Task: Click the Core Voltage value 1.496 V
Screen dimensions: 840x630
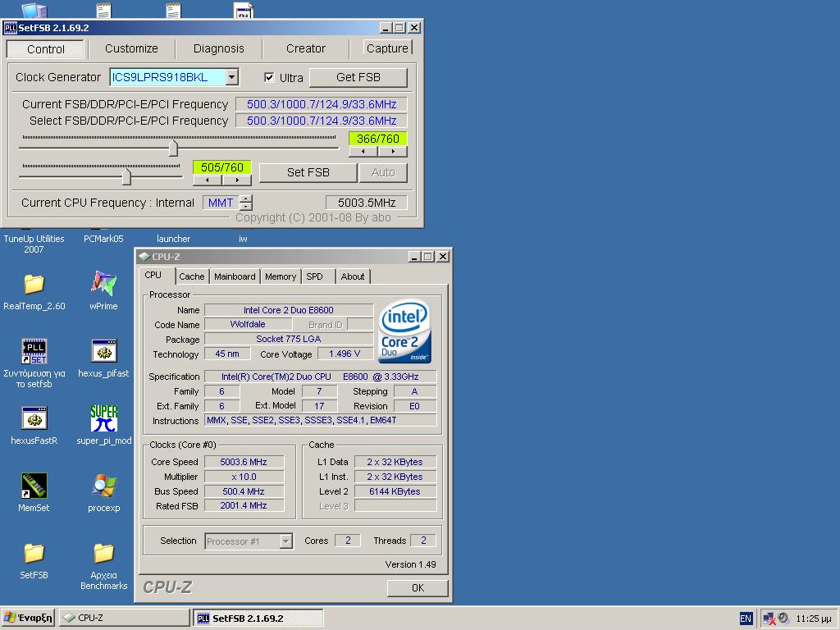Action: pyautogui.click(x=345, y=354)
